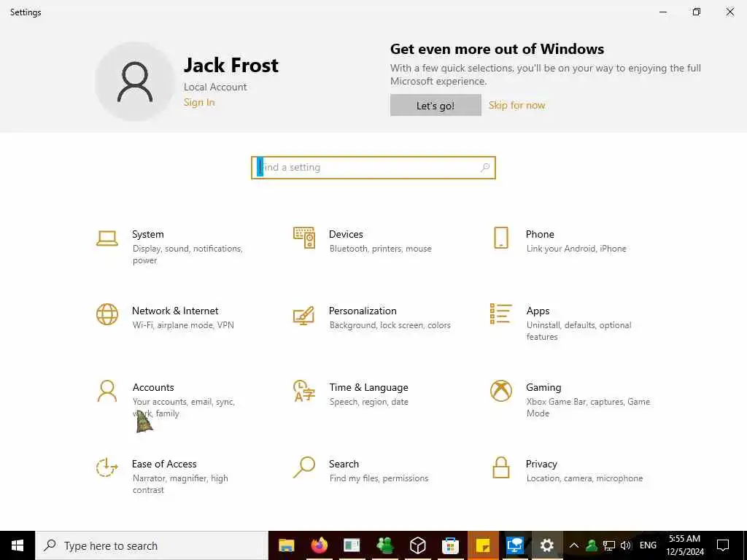Click the Jack Frost profile avatar

135,82
